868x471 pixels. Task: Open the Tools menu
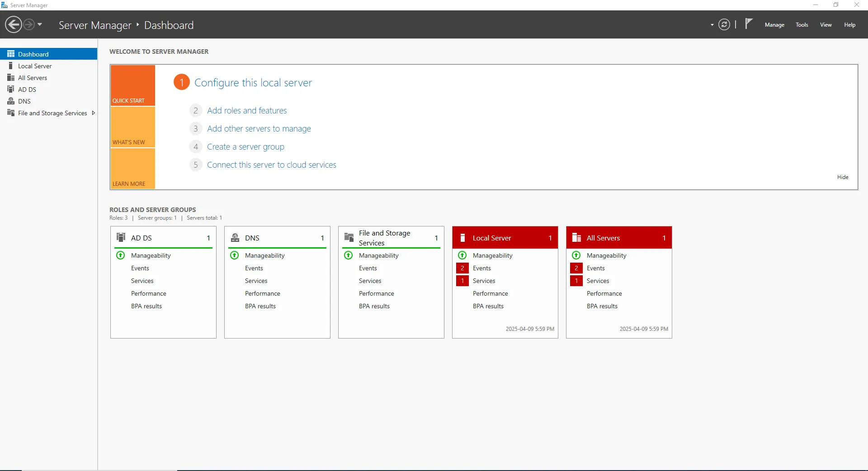802,25
